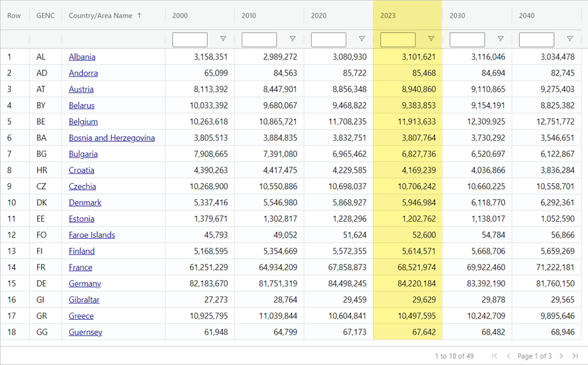Open the Guernsey link
Screen dimensions: 588x365
(x=86, y=332)
